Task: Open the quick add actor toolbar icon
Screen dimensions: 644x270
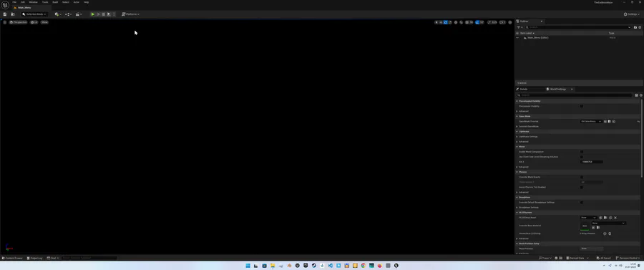Action: [58, 14]
